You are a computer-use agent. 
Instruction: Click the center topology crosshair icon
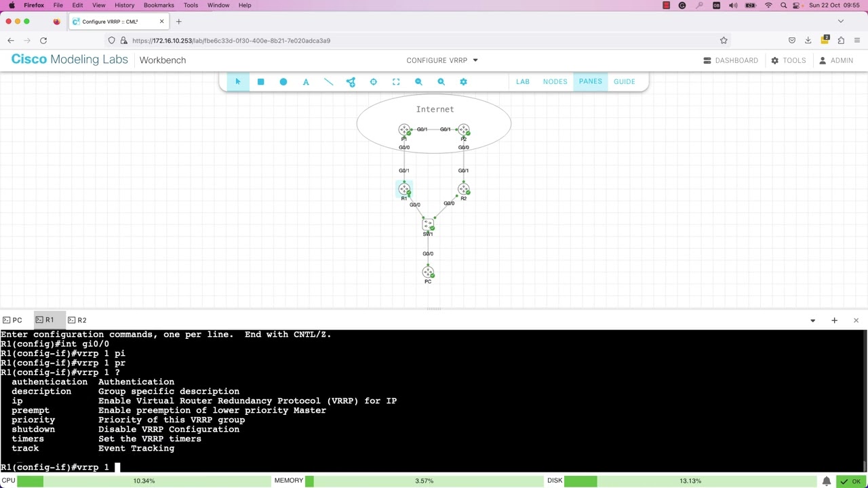(x=373, y=82)
